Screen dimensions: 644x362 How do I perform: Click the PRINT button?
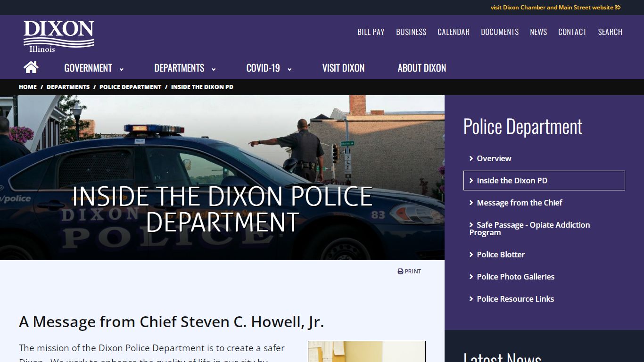(409, 271)
